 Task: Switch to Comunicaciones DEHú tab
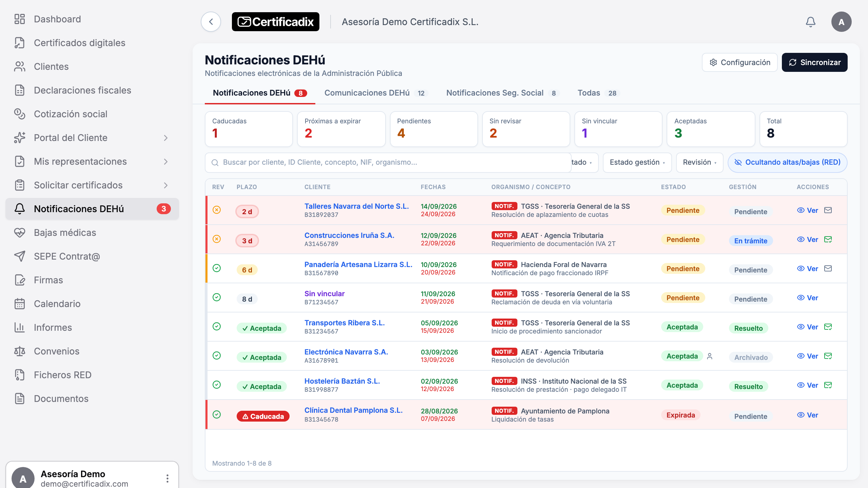point(376,93)
